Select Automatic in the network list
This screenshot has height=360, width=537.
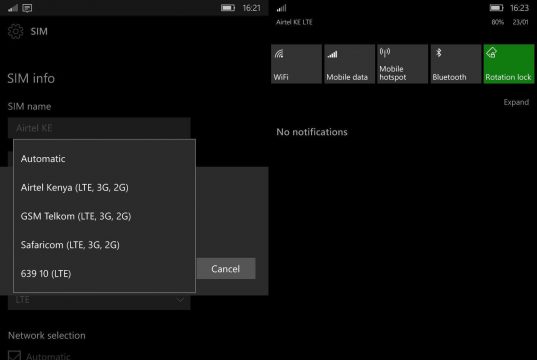coord(104,159)
